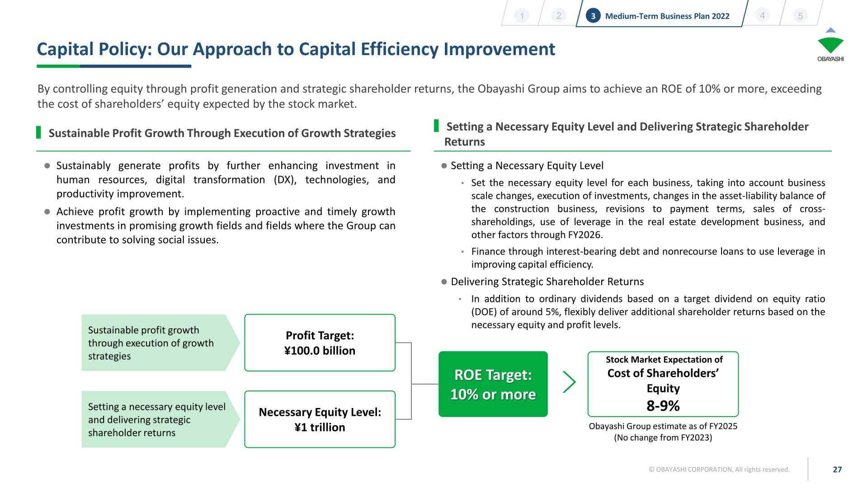The width and height of the screenshot is (868, 488).
Task: Click the Cost of Shareholders' Equity 8-9% box
Action: coord(663,384)
